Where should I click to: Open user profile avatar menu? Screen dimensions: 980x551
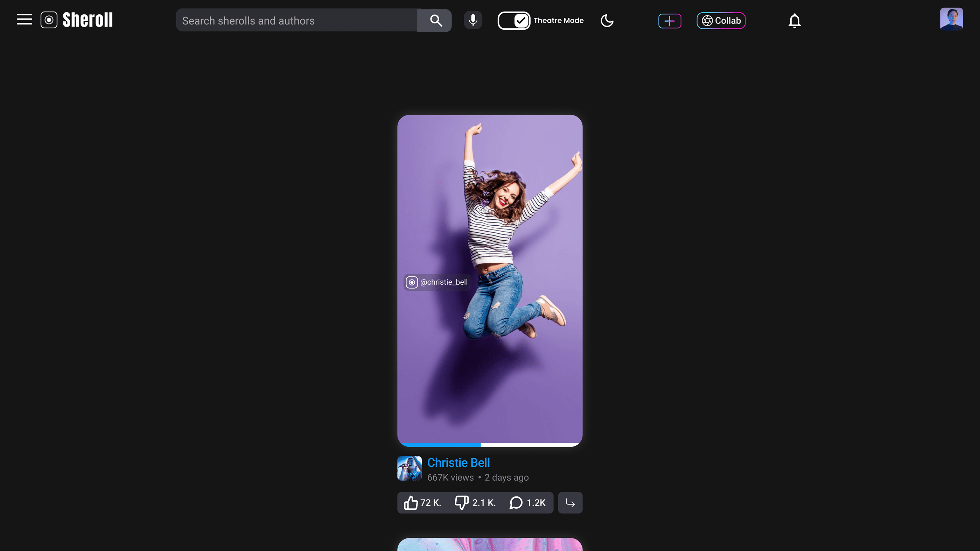(951, 19)
